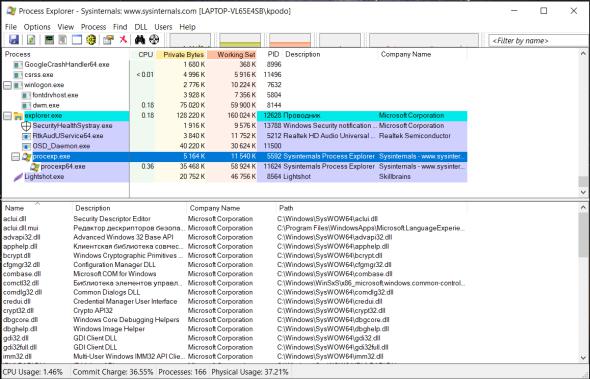Open the DLL menu
This screenshot has width=590, height=379.
[x=141, y=27]
